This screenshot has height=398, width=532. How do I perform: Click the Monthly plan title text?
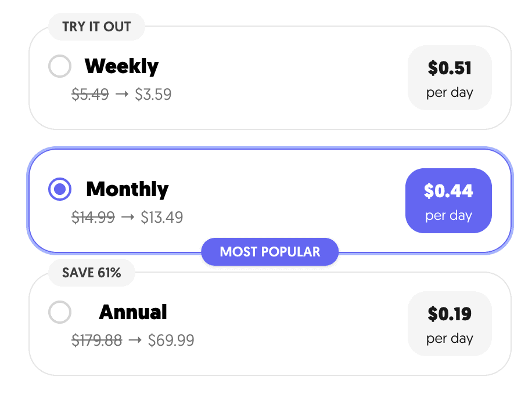click(127, 189)
